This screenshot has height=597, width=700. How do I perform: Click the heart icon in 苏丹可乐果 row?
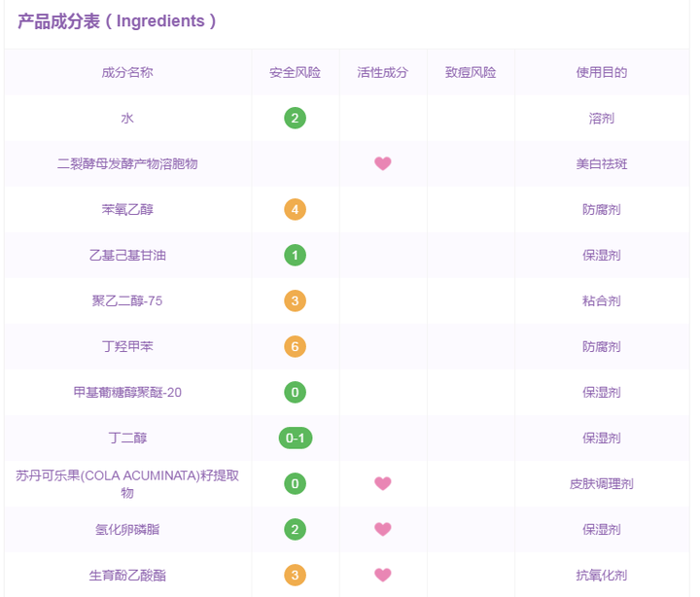[383, 483]
